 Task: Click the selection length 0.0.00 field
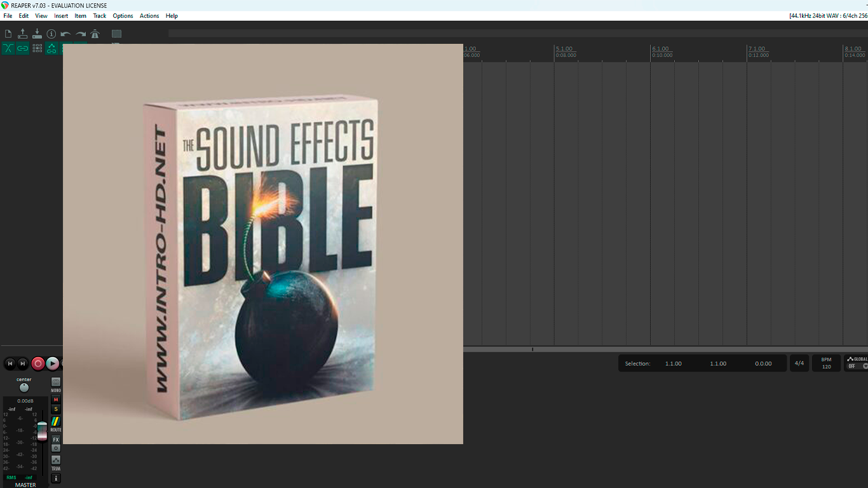(763, 363)
